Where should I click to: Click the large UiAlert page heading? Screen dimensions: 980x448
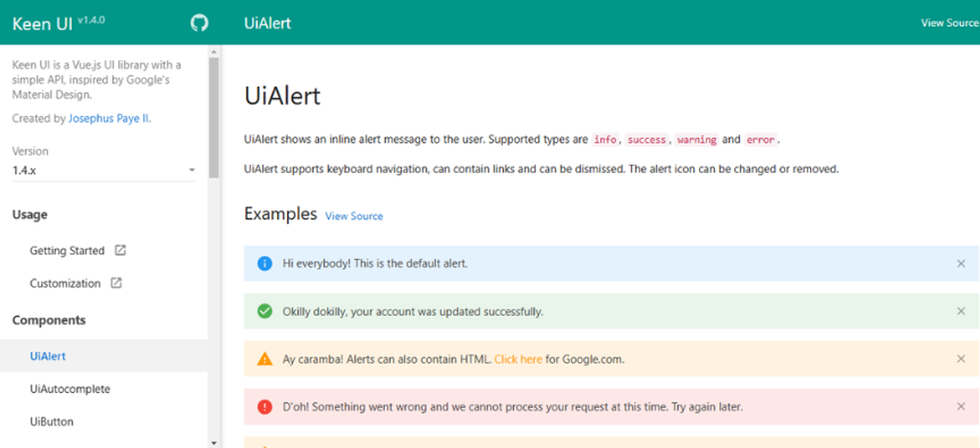(x=282, y=96)
